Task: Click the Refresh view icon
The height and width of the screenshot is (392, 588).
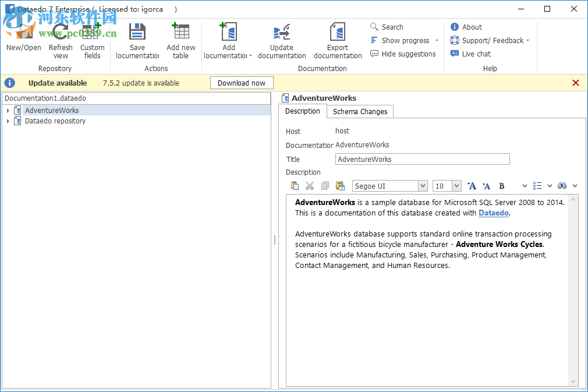Action: pyautogui.click(x=61, y=32)
